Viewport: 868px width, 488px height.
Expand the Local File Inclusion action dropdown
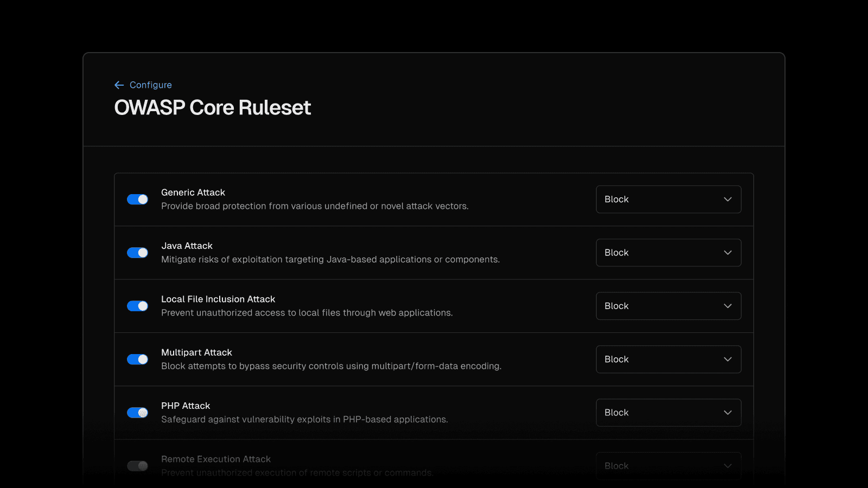tap(668, 306)
